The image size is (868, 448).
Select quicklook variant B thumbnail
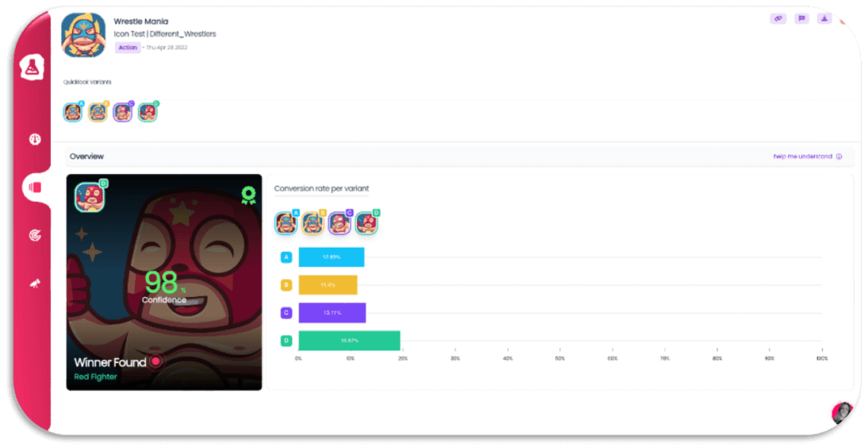98,112
